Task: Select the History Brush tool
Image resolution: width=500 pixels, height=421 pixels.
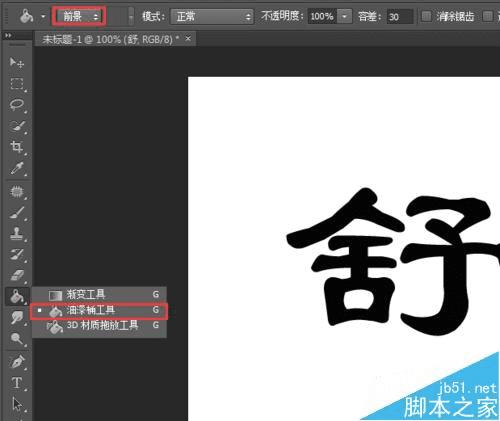Action: (x=17, y=255)
